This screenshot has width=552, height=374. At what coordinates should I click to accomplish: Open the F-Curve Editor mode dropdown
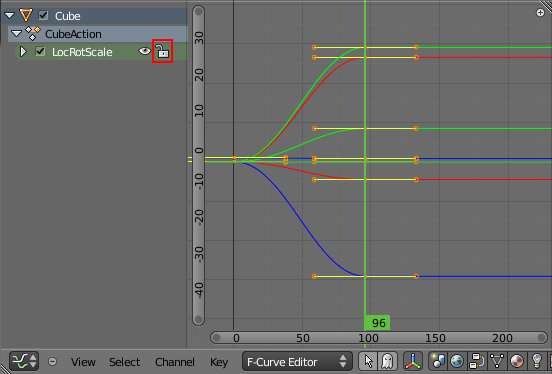[x=297, y=361]
